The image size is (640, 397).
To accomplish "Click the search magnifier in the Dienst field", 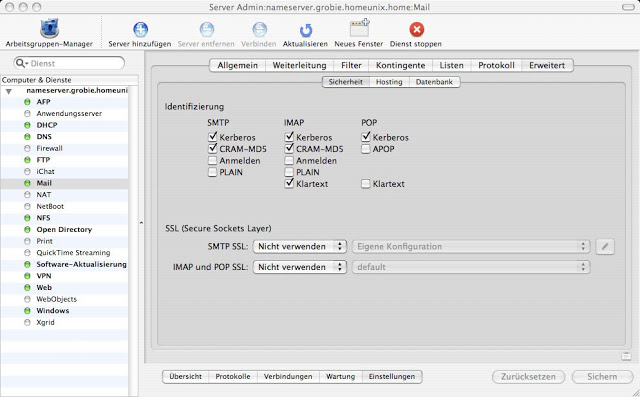I will (x=21, y=63).
